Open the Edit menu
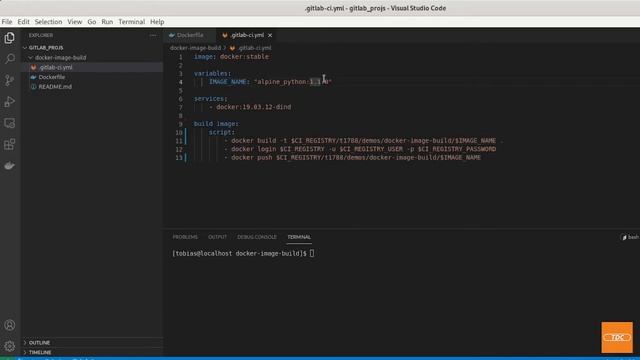Screen dimensions: 640x360 tap(23, 22)
